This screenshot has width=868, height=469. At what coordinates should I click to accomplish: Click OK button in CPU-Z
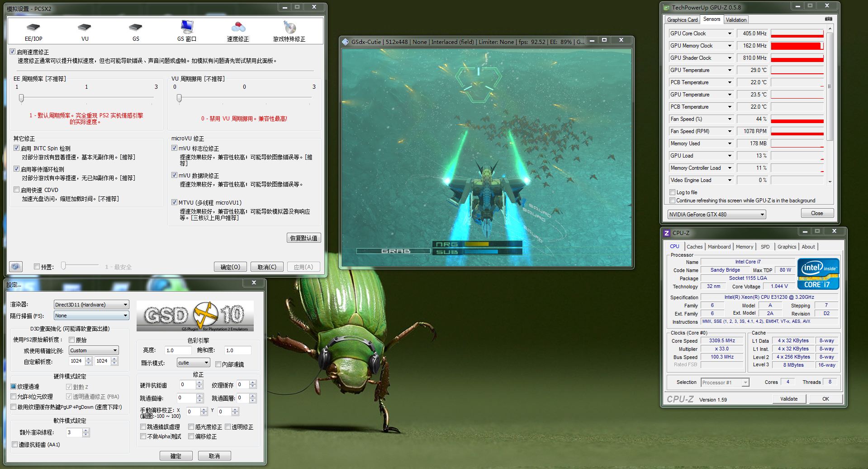825,399
